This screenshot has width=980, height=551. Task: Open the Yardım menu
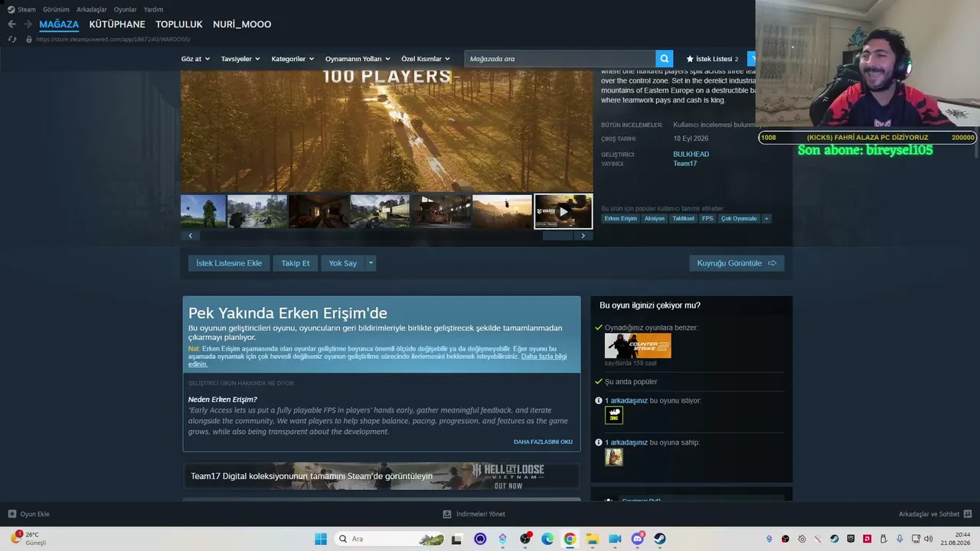click(153, 9)
